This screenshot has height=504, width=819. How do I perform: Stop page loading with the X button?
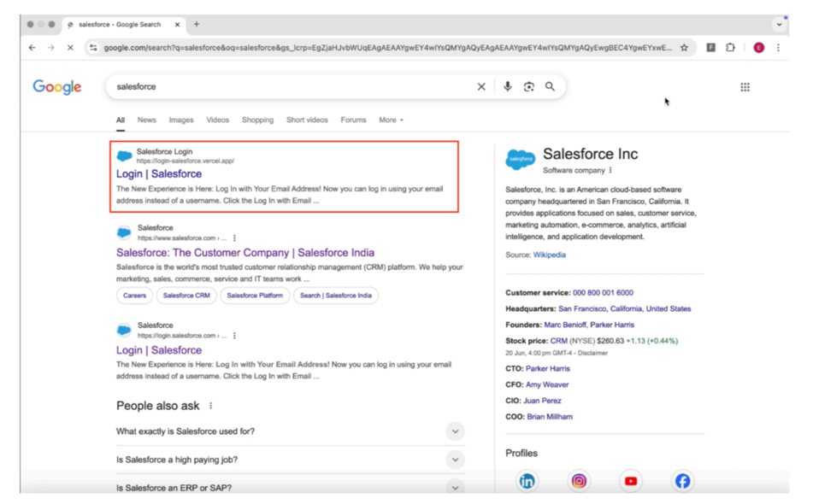tap(70, 48)
